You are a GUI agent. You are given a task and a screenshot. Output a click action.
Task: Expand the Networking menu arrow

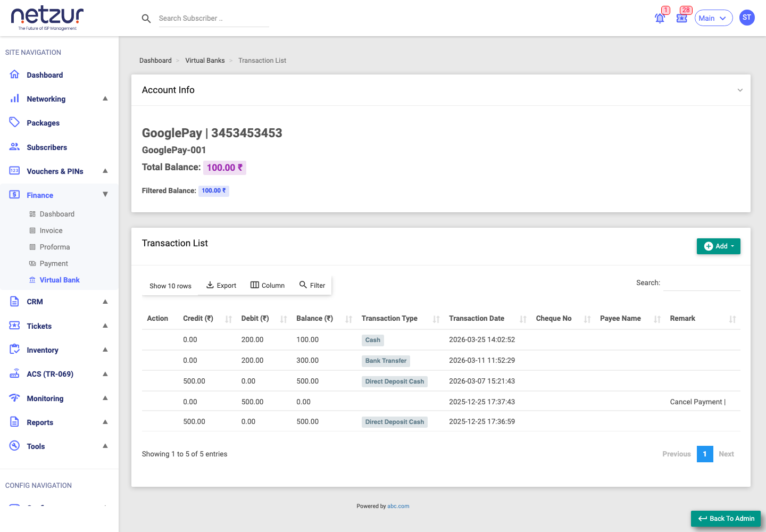point(105,98)
